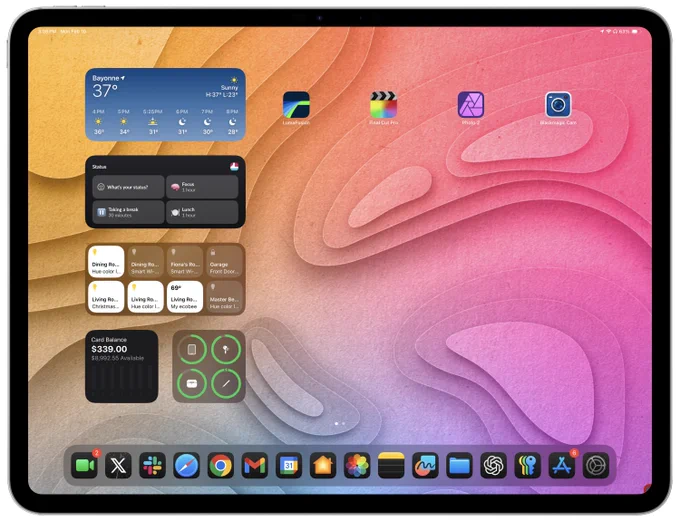This screenshot has width=680, height=521.
Task: Tap the 6 PM hourly forecast
Action: (182, 122)
